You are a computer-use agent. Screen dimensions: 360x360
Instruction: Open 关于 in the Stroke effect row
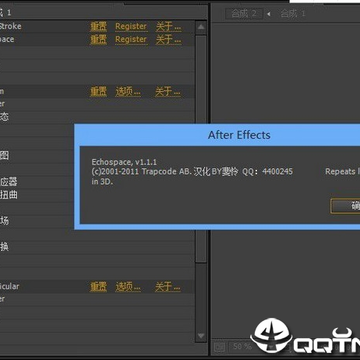point(168,26)
